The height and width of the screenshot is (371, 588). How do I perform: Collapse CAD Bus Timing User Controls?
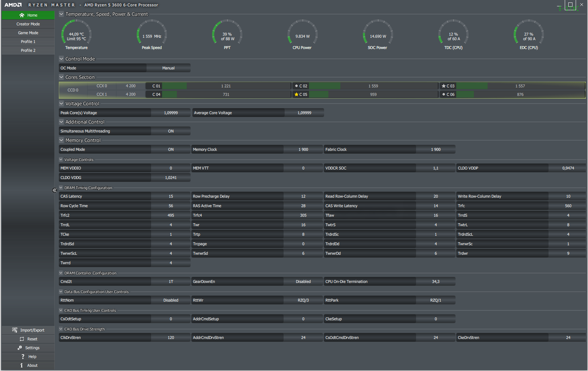click(61, 310)
